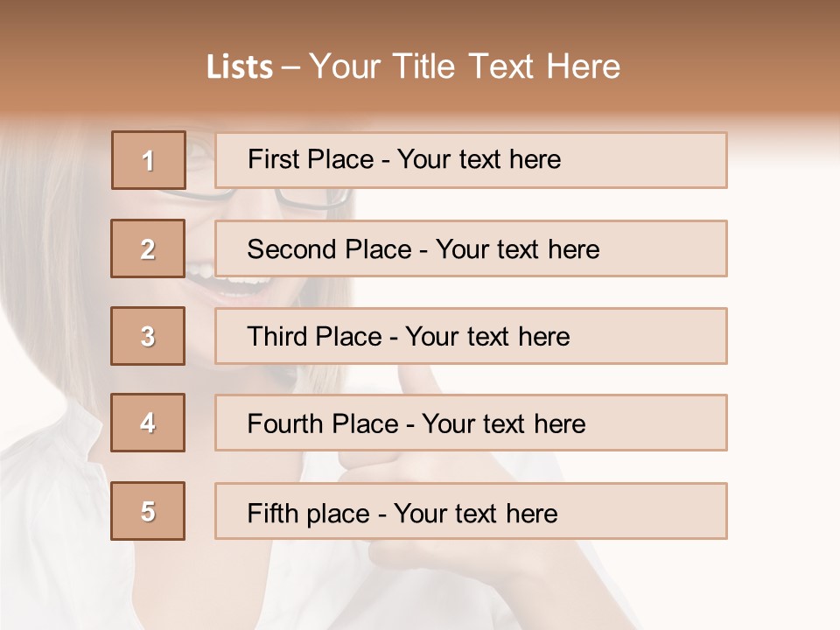The image size is (840, 630).
Task: Click the word "Second" in second row
Action: [x=292, y=249]
